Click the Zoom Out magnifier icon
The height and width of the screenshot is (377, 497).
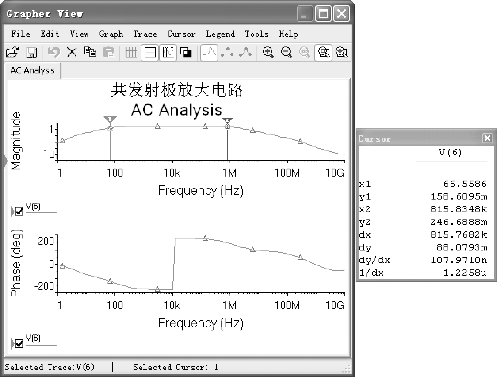click(x=286, y=52)
